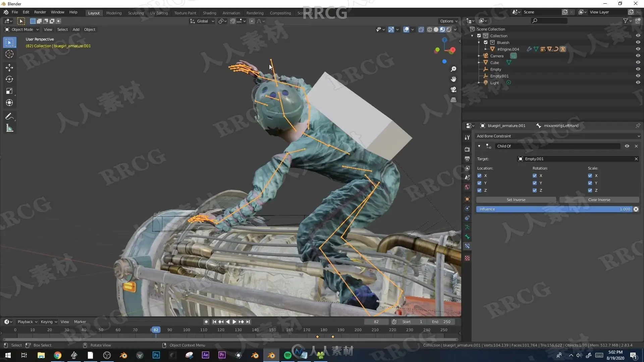Select the Measure tool
The height and width of the screenshot is (362, 644).
(x=9, y=128)
